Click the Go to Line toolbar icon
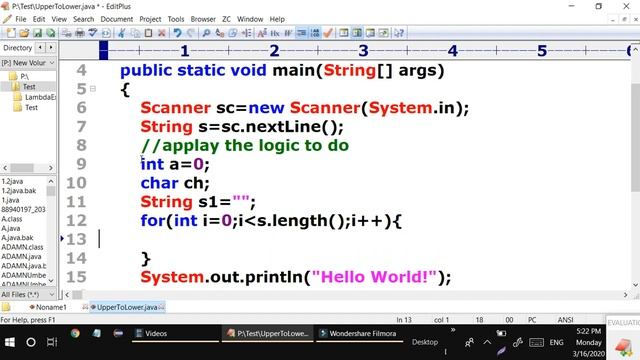 (247, 33)
